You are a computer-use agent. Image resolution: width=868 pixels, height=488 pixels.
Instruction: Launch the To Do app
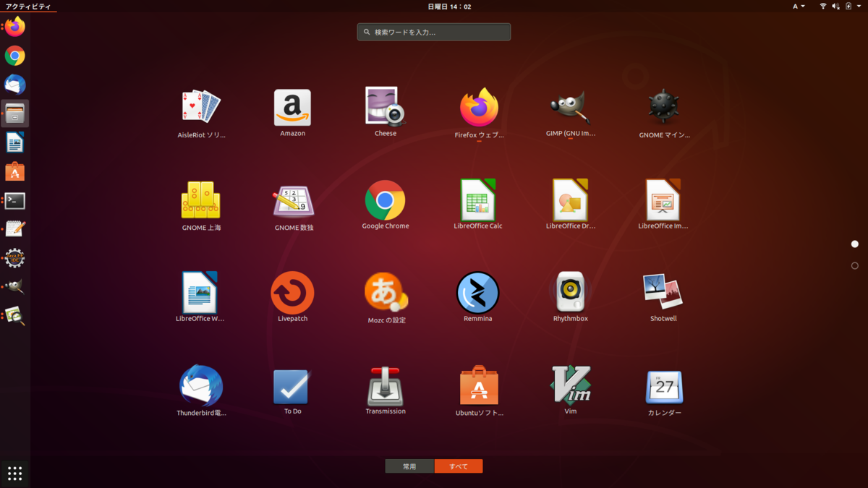click(292, 386)
